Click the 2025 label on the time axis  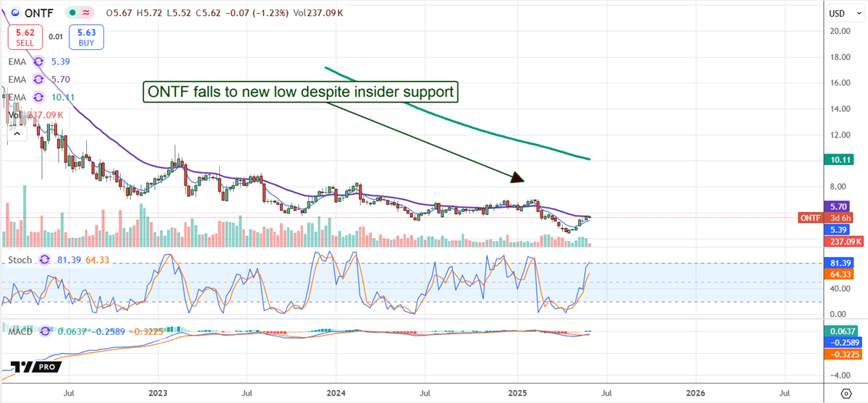(x=516, y=393)
